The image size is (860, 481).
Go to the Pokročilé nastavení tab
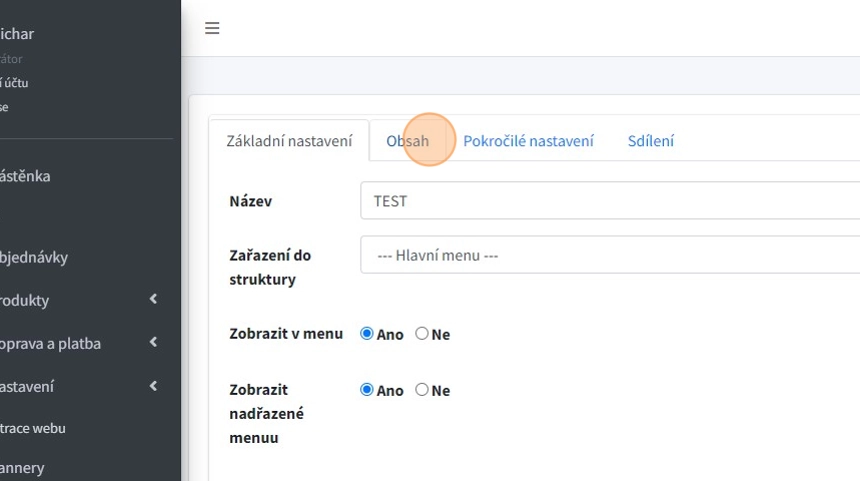pos(528,141)
